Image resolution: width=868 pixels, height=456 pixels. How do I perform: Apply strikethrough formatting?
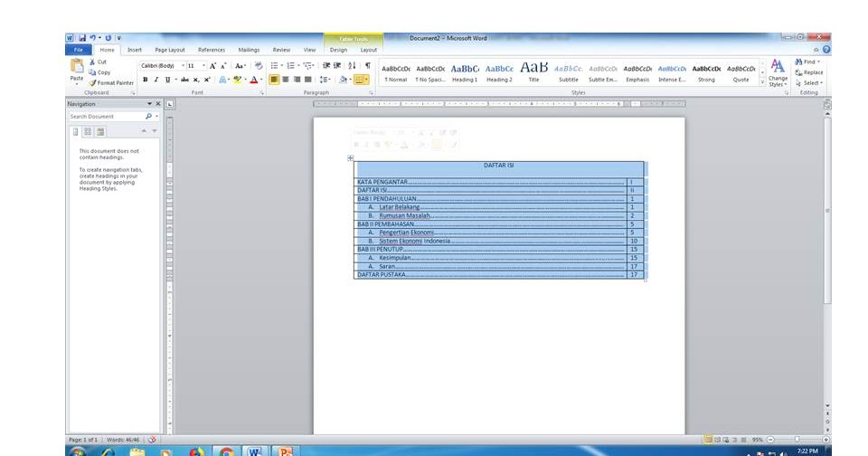click(184, 80)
